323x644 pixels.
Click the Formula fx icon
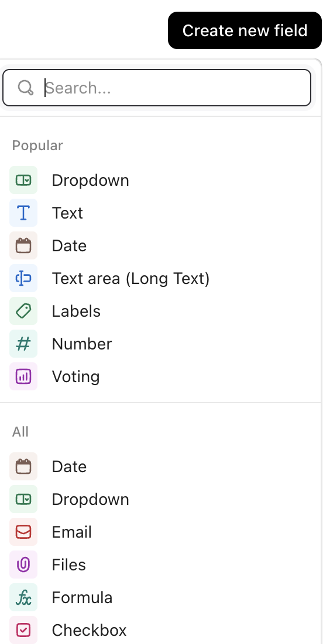tap(23, 597)
